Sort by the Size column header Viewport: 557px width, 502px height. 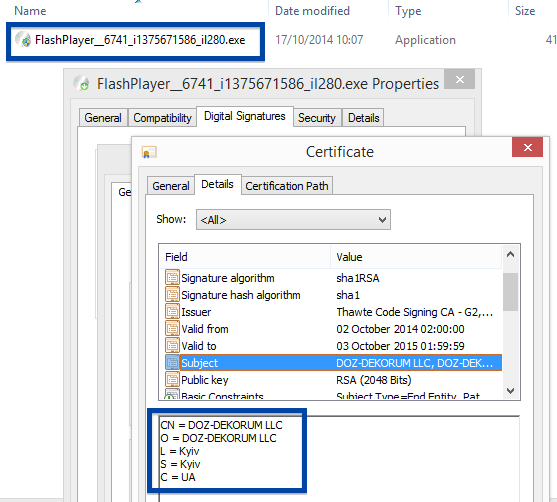pos(525,11)
